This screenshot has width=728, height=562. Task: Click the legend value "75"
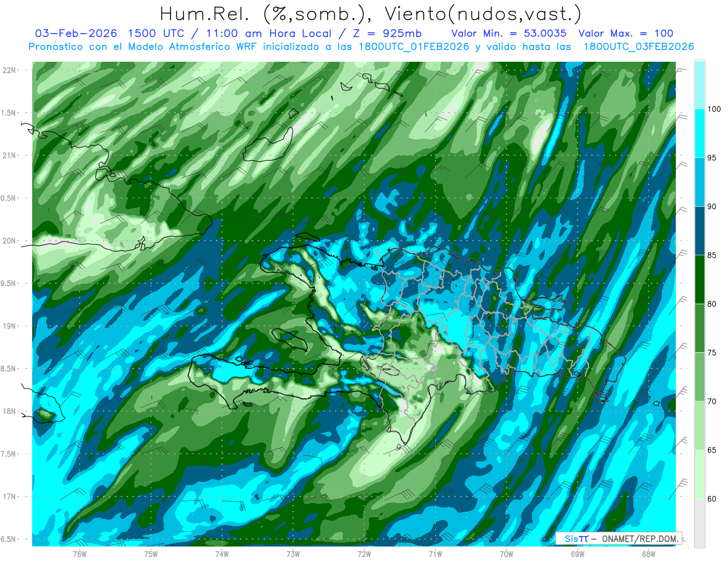coord(712,353)
